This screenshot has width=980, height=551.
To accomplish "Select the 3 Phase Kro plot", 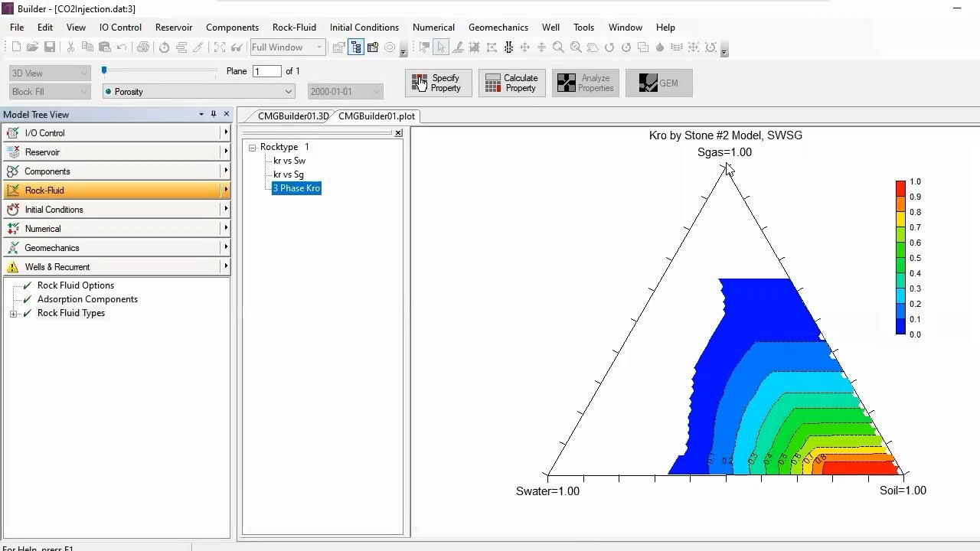I will pyautogui.click(x=296, y=188).
